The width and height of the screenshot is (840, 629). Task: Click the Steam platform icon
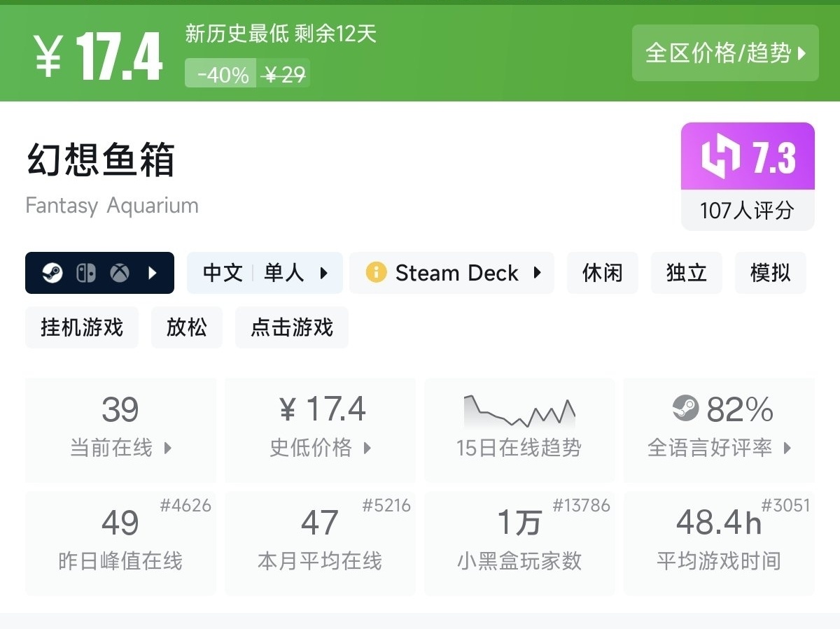point(52,273)
